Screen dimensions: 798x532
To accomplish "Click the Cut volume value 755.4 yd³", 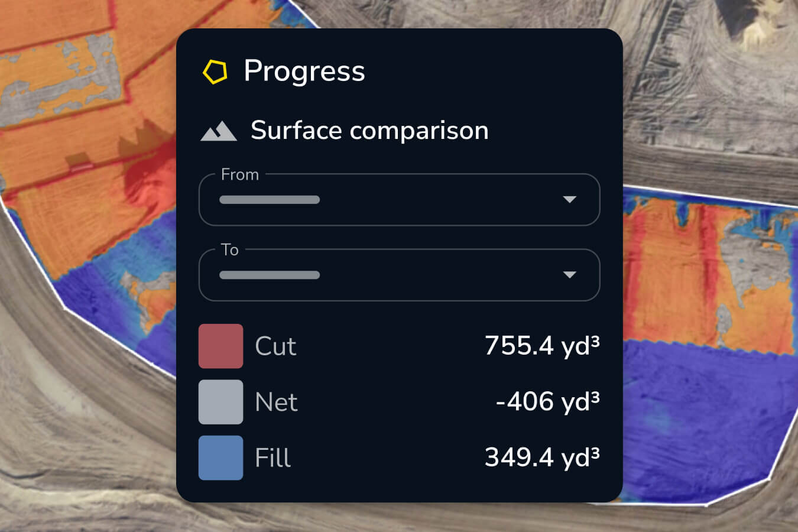I will pyautogui.click(x=542, y=346).
